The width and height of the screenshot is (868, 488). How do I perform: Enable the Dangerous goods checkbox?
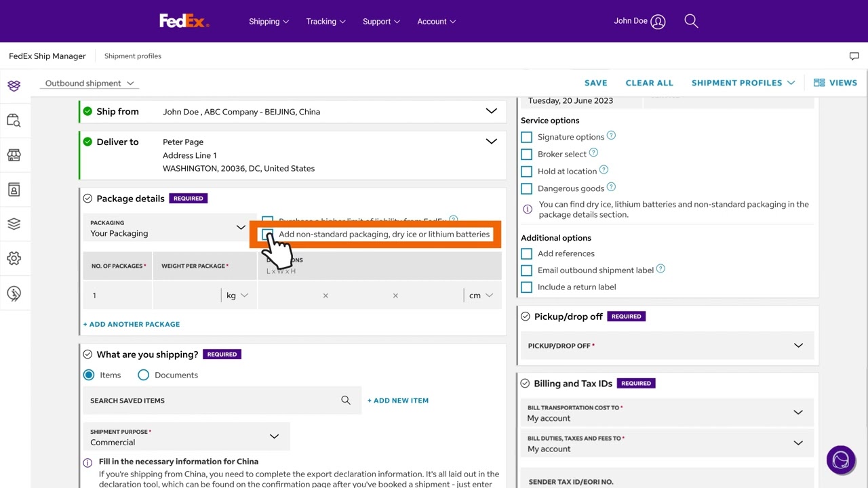[x=527, y=188]
